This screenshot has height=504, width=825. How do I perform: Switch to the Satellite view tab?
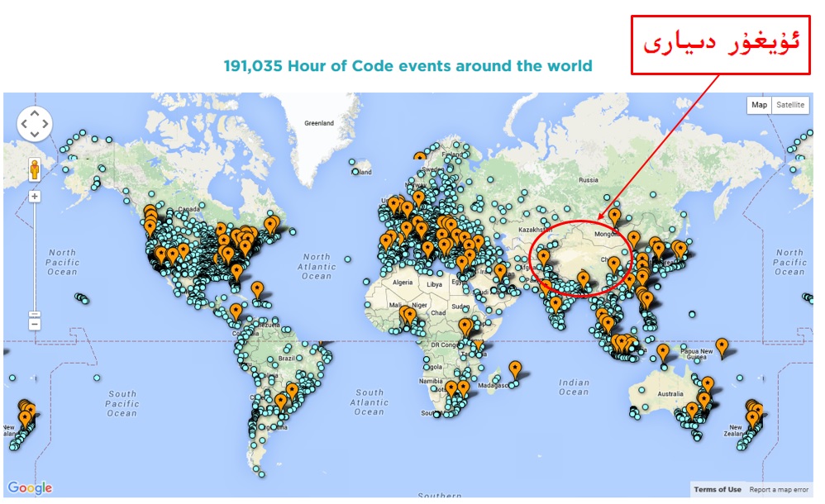pos(790,105)
